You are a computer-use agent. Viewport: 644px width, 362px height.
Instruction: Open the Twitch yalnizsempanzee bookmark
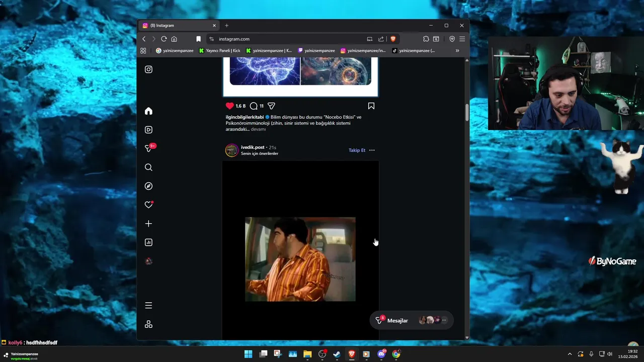[x=316, y=51]
